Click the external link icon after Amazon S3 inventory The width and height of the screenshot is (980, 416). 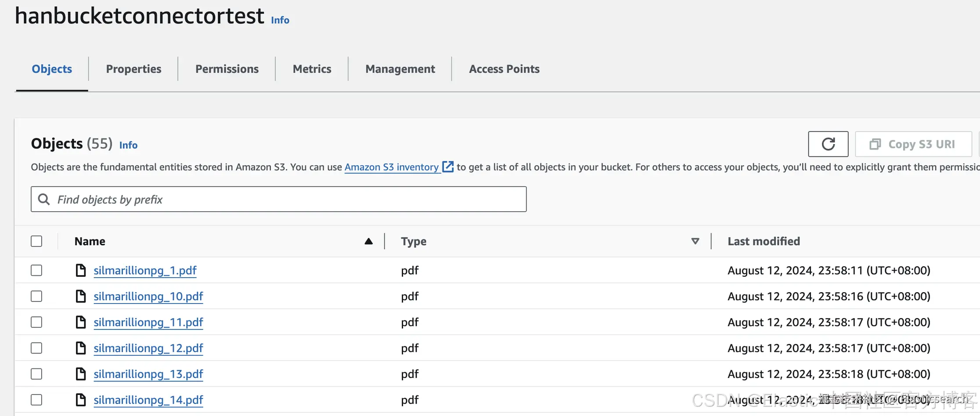[448, 167]
